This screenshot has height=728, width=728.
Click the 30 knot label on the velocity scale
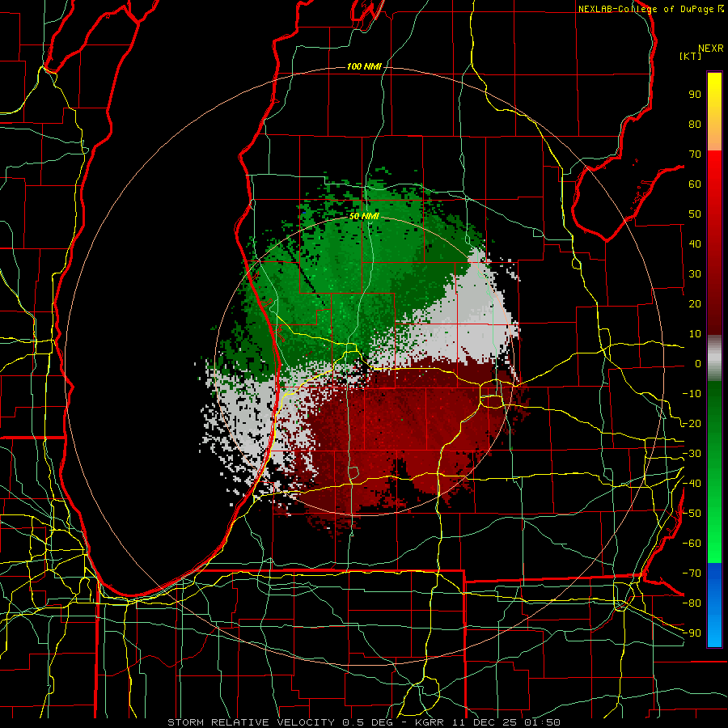[695, 274]
